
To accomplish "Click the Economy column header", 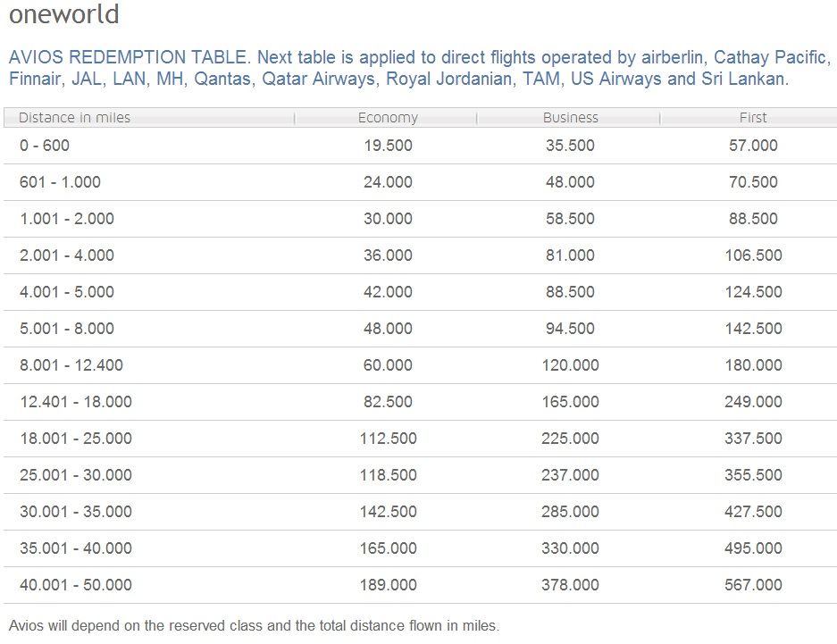I will pyautogui.click(x=386, y=117).
